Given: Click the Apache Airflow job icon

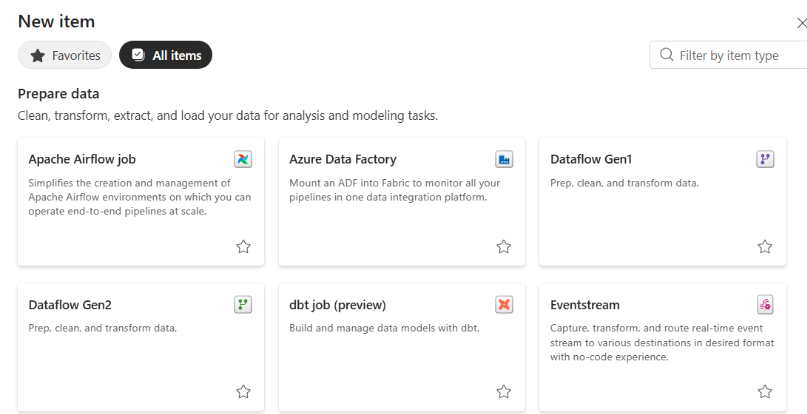Looking at the screenshot, I should [243, 159].
